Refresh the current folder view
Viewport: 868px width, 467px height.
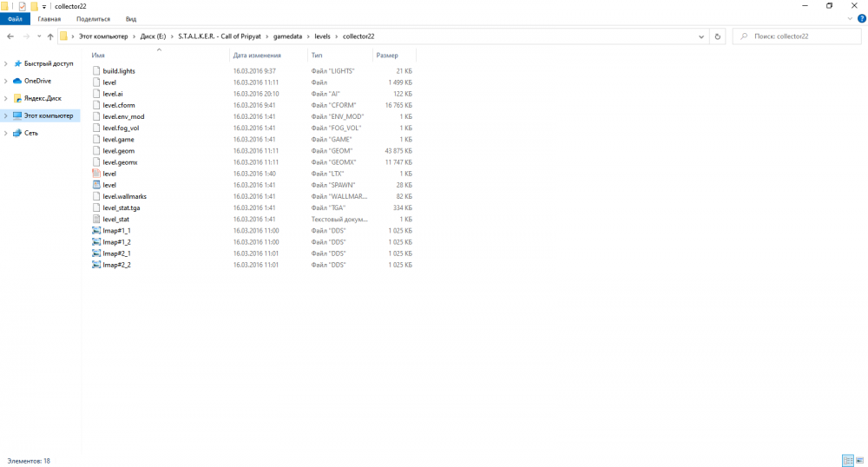pyautogui.click(x=718, y=36)
